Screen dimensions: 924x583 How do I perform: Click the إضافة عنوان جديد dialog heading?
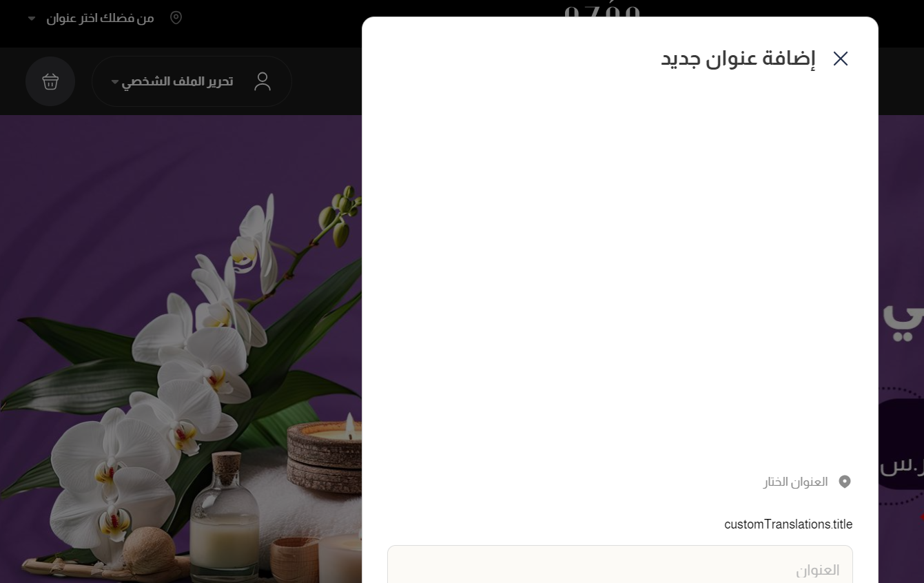click(x=738, y=59)
